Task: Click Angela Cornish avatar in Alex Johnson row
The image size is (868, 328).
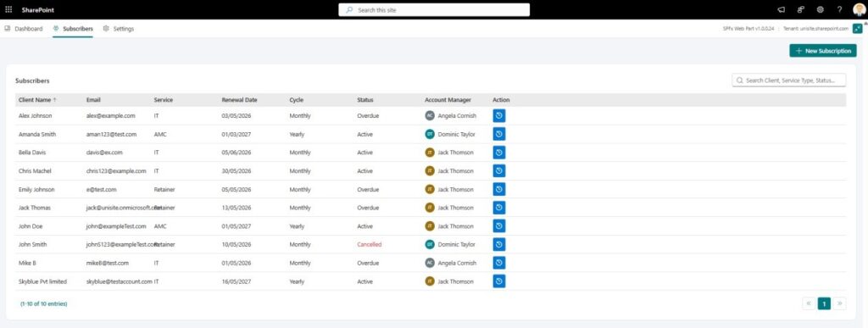Action: point(430,115)
